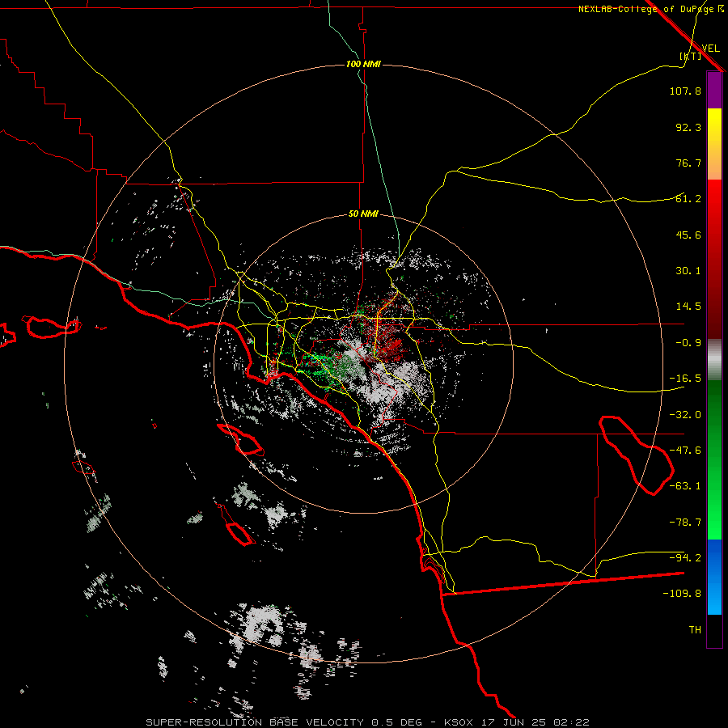
Task: Click the 100 NMI range ring label
Action: pos(363,64)
